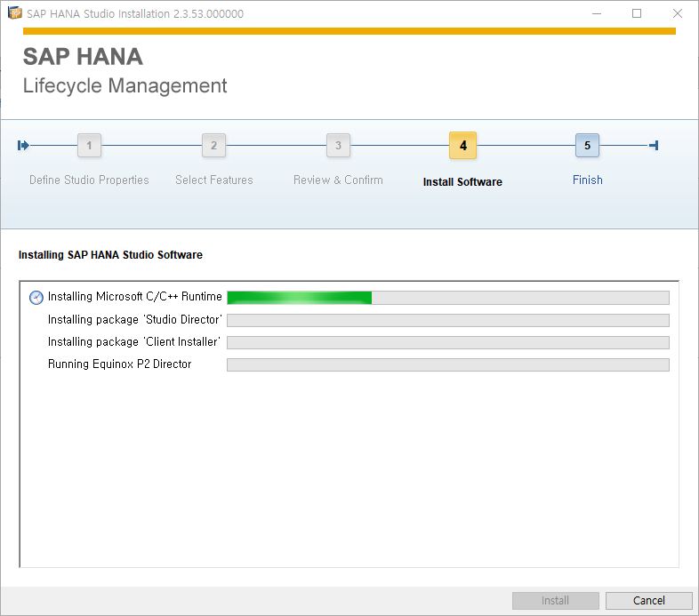699x616 pixels.
Task: Open the Install Software step label
Action: (462, 182)
